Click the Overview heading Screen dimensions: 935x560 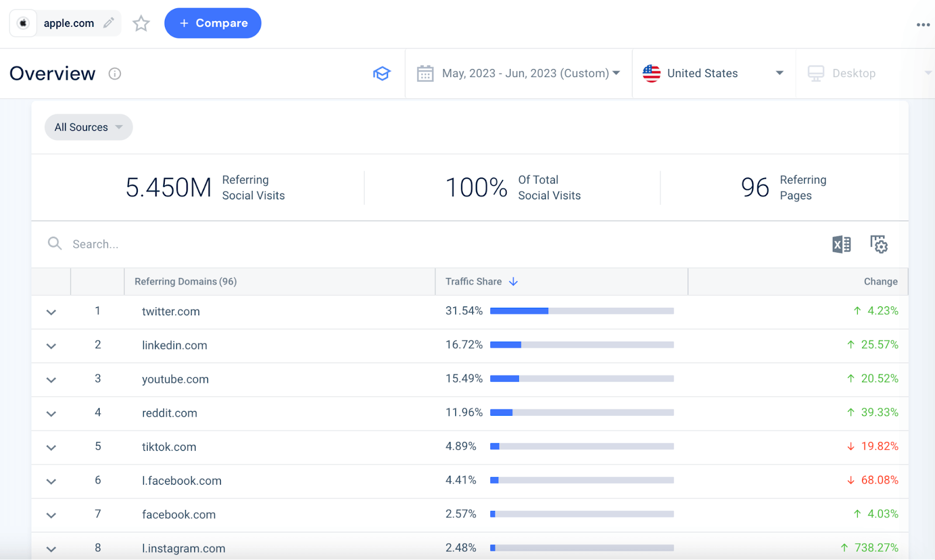click(x=53, y=74)
